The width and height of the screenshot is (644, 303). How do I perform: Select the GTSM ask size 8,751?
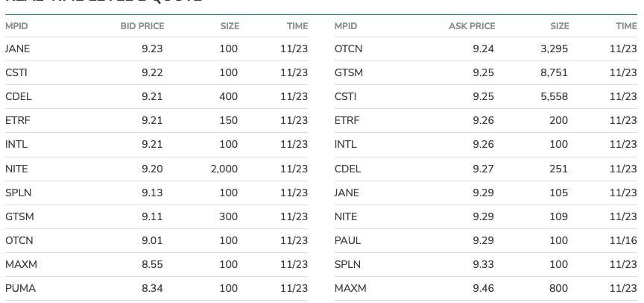click(554, 72)
